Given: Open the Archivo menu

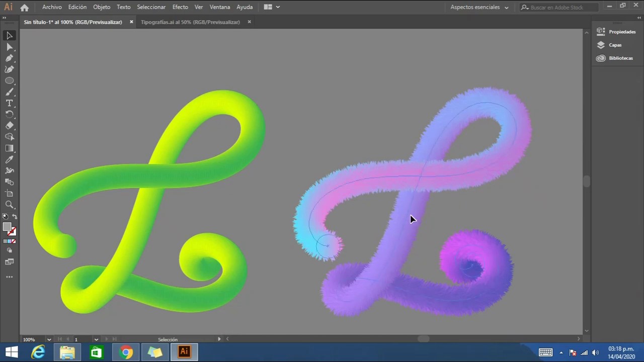Looking at the screenshot, I should click(52, 7).
